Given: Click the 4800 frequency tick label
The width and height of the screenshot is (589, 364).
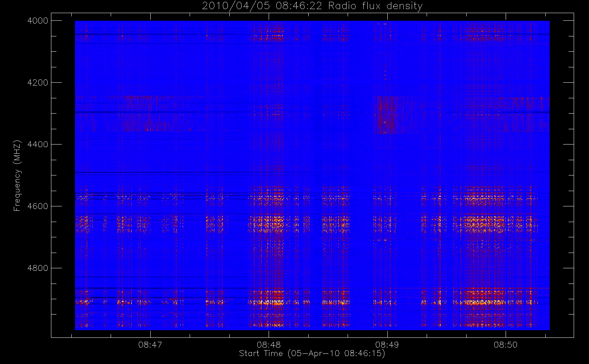Looking at the screenshot, I should (38, 268).
